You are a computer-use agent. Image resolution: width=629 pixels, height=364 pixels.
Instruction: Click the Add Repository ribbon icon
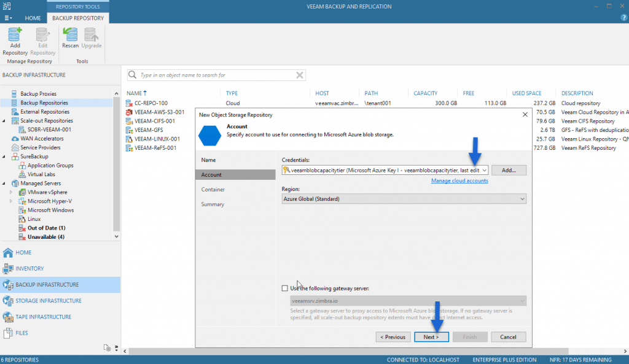[15, 41]
